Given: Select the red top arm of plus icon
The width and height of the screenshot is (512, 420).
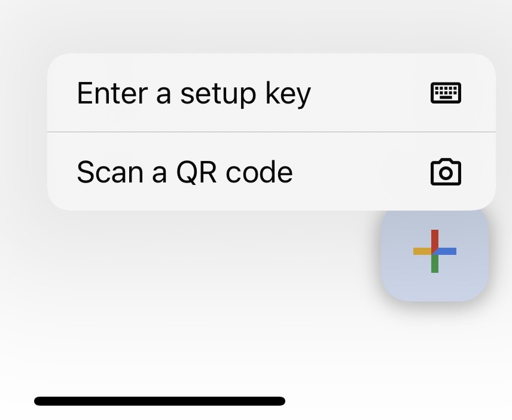Looking at the screenshot, I should [x=435, y=240].
